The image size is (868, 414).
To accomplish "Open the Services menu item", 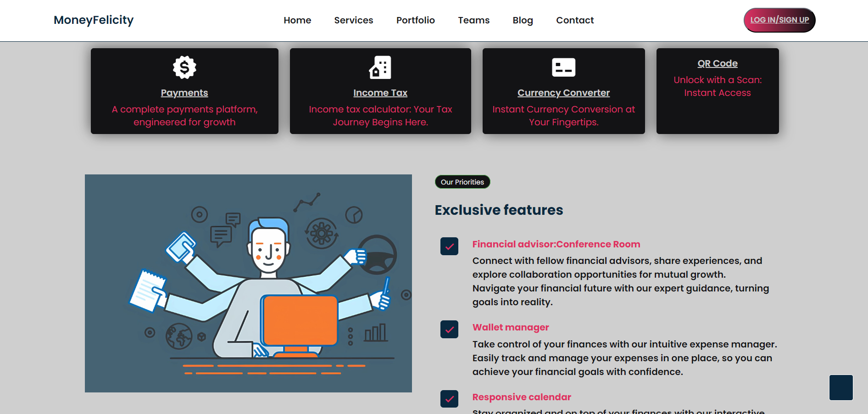I will [x=354, y=20].
